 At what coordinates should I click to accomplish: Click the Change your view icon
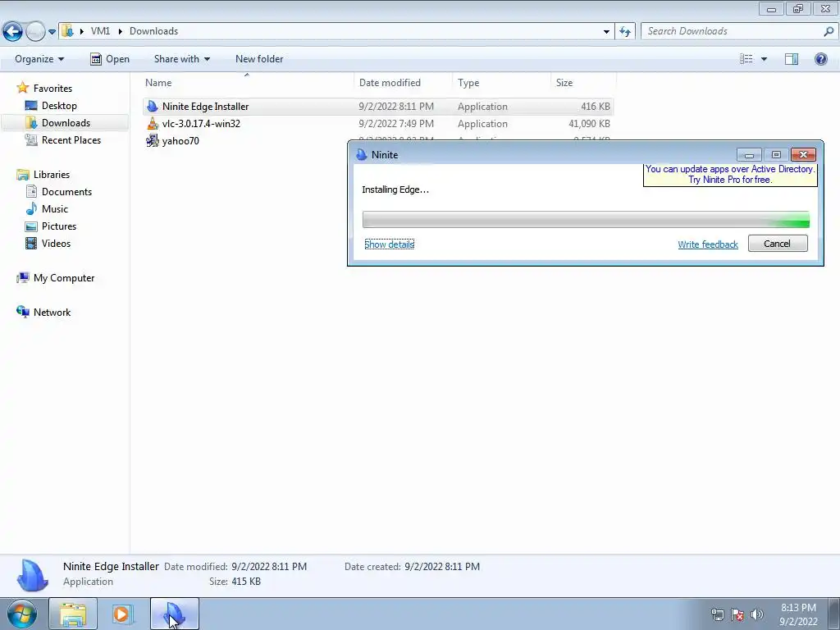coord(746,59)
